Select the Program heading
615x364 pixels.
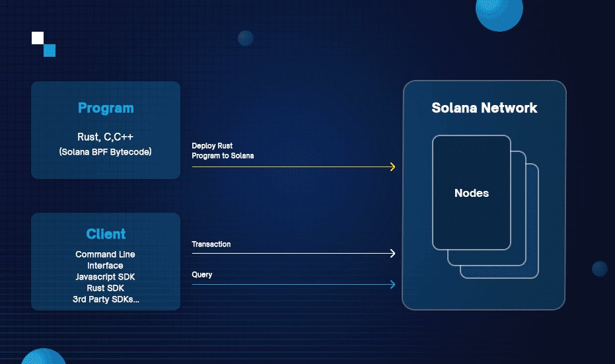[106, 108]
